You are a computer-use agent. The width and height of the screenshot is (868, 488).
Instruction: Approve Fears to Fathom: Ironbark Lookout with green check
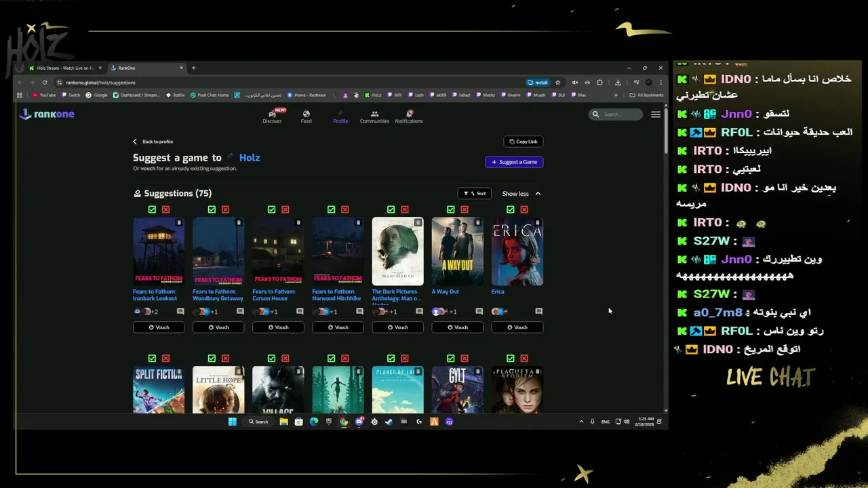point(152,209)
